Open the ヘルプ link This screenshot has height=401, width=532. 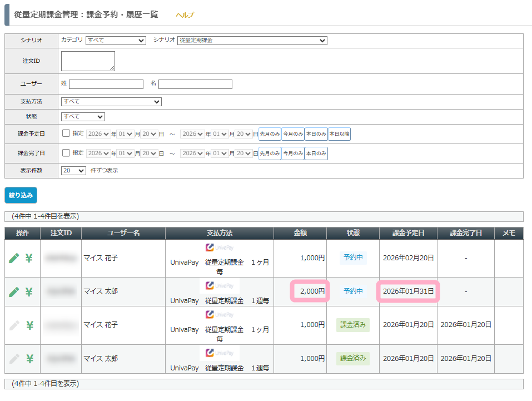pyautogui.click(x=185, y=15)
